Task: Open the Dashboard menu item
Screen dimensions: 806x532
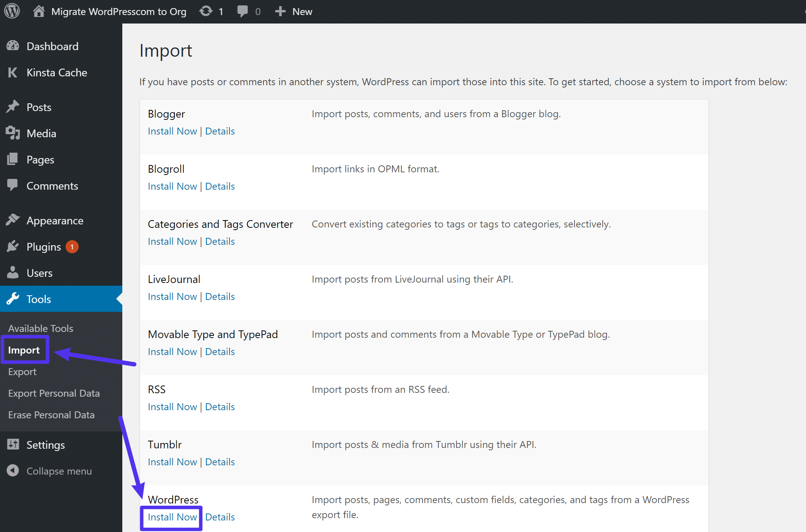Action: coord(53,46)
